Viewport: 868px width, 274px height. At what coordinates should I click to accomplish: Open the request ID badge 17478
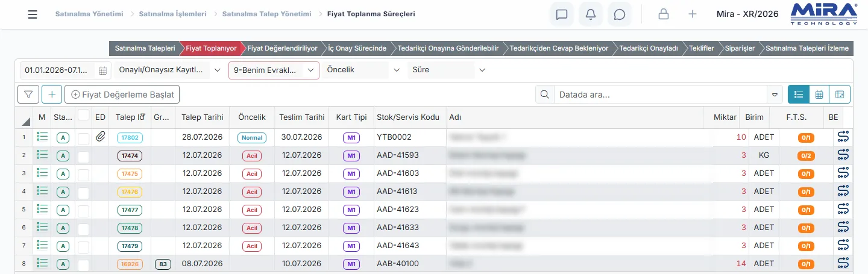point(130,228)
